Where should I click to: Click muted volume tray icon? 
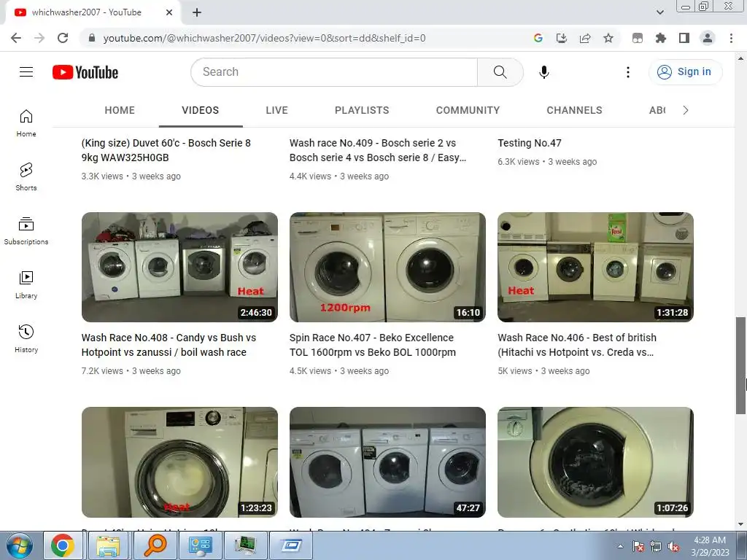(x=673, y=546)
